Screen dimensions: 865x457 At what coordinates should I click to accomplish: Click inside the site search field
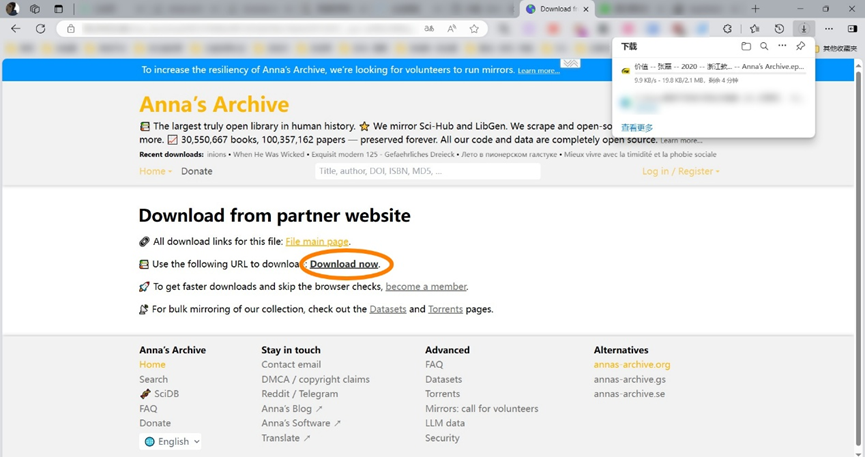428,171
